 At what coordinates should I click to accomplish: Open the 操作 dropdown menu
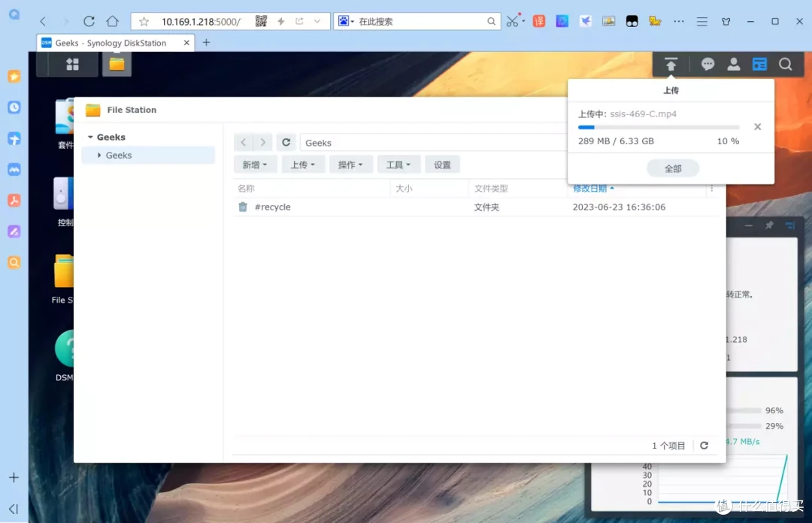click(350, 165)
